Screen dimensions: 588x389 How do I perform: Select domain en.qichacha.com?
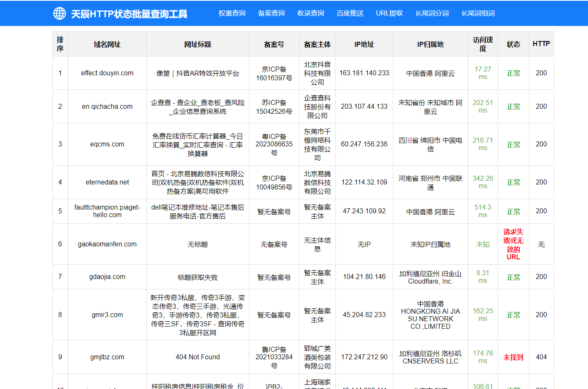coord(107,107)
